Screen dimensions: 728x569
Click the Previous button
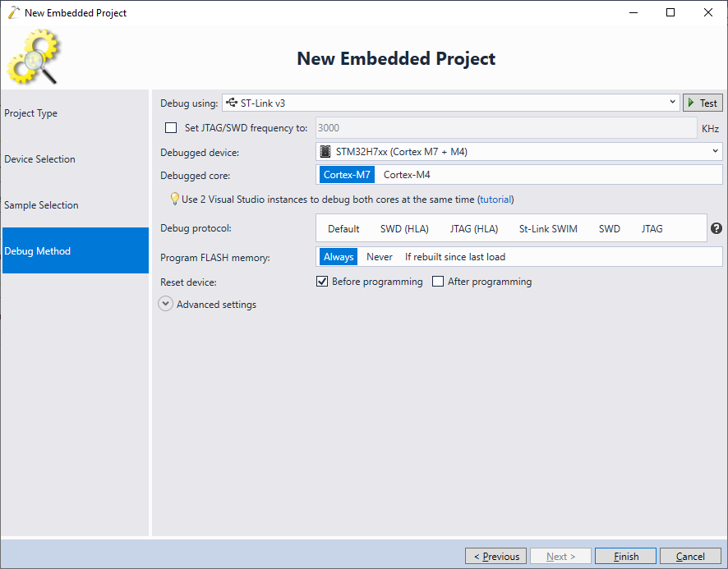click(x=495, y=556)
